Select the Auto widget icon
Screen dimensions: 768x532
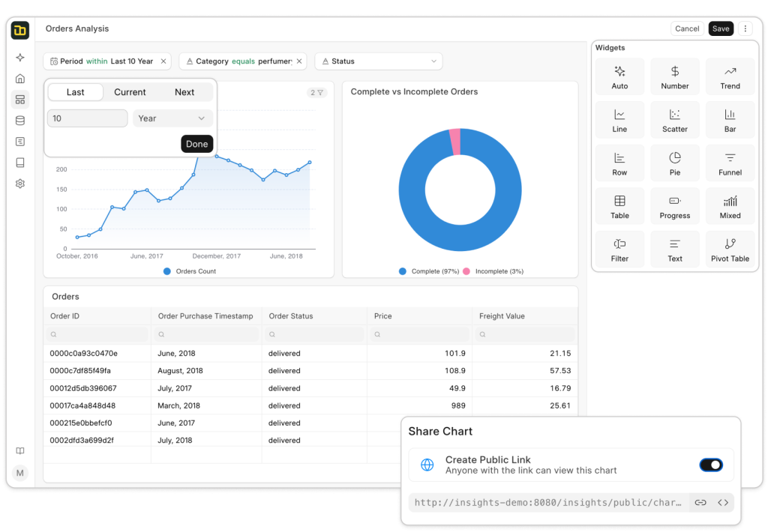coord(619,72)
